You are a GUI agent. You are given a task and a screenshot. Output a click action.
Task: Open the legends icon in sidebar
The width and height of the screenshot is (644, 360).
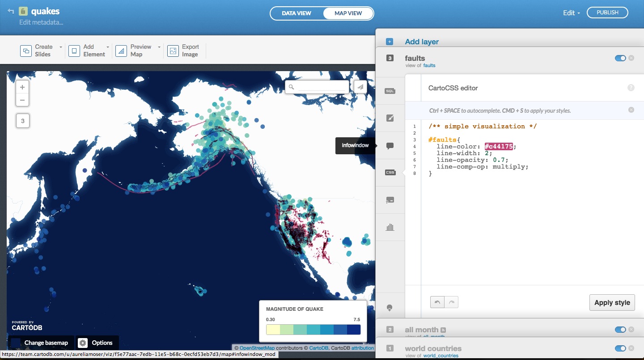pyautogui.click(x=390, y=200)
